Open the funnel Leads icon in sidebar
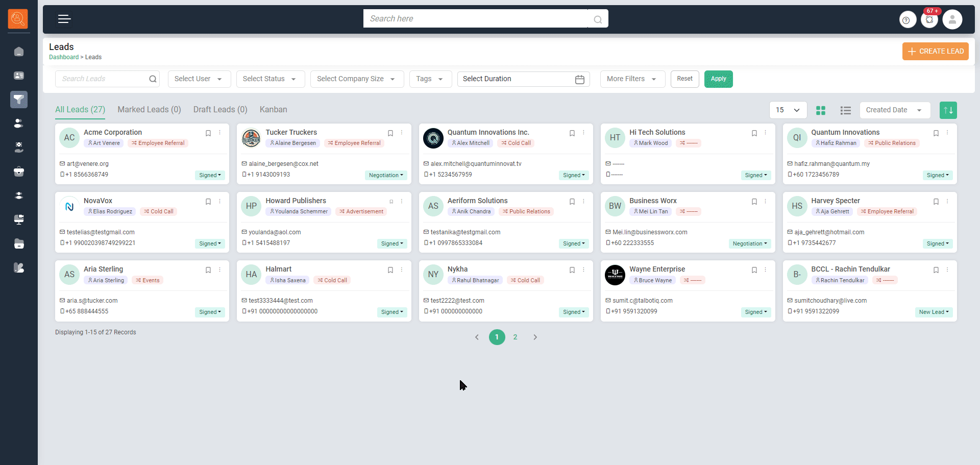This screenshot has height=465, width=980. coord(19,100)
